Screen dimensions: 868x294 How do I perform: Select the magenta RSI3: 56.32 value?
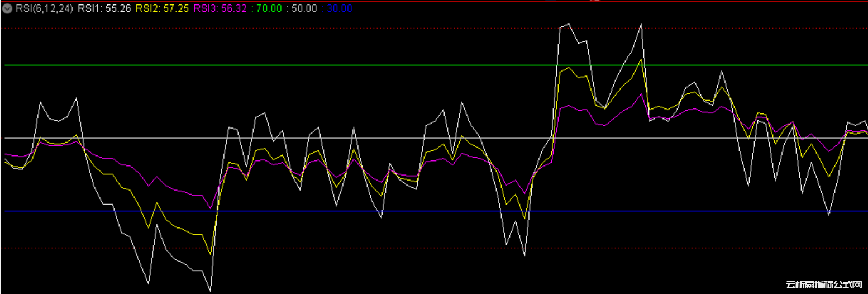coord(220,9)
